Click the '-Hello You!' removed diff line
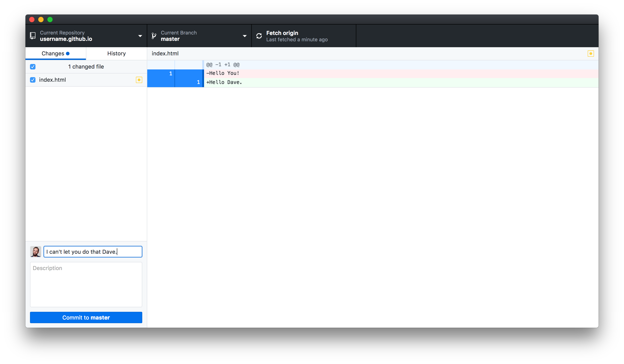 pos(401,74)
